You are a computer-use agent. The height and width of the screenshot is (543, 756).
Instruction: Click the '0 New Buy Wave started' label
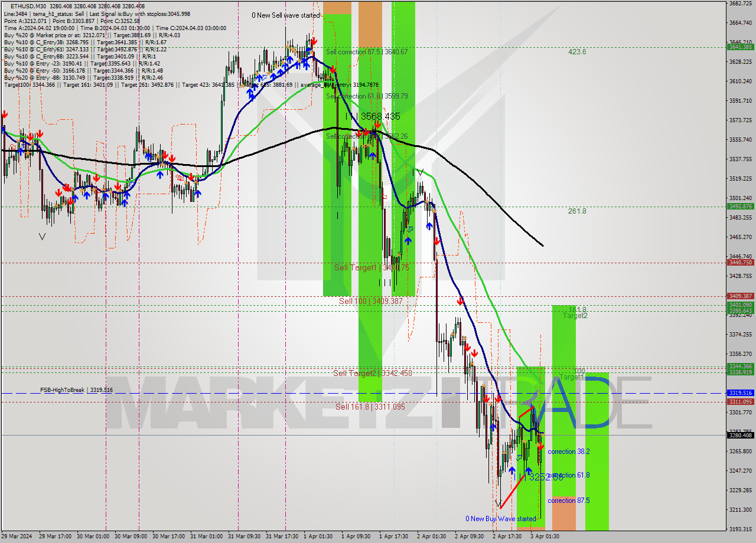click(500, 519)
